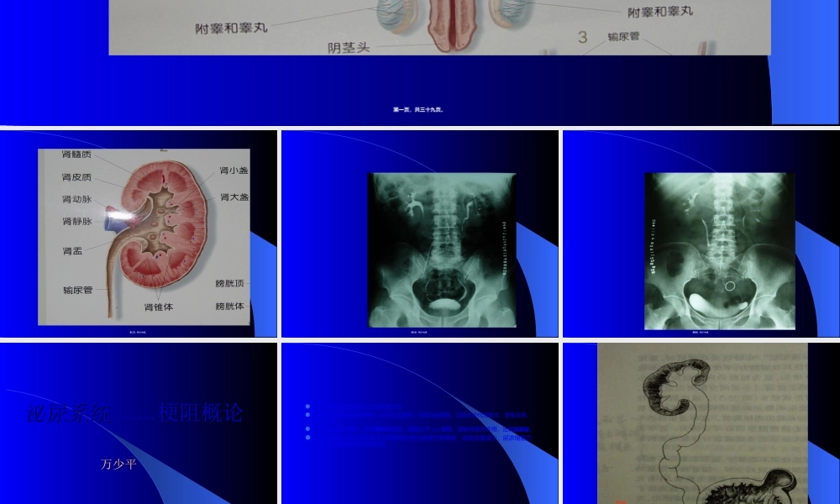Click the 输尿管 (ureter) label on kidney diagram
The image size is (840, 504).
coord(77,290)
